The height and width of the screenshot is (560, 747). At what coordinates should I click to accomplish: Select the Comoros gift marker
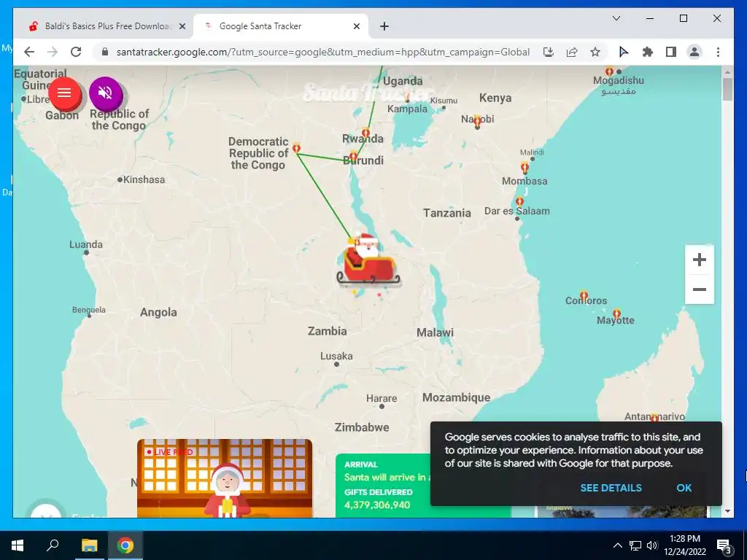(584, 296)
